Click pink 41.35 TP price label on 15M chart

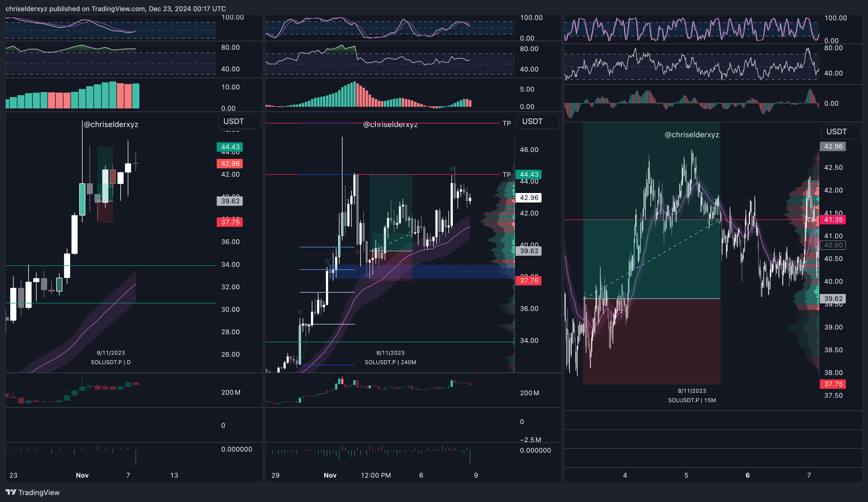tap(833, 220)
